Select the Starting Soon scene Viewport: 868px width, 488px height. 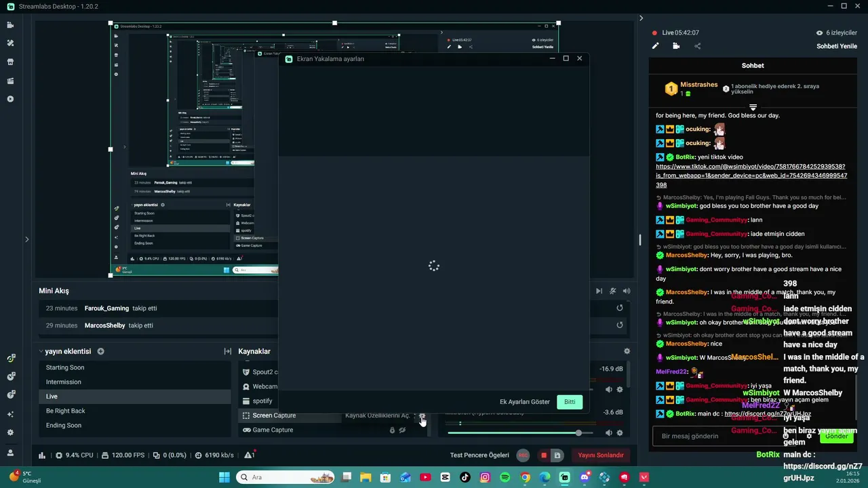point(134,367)
